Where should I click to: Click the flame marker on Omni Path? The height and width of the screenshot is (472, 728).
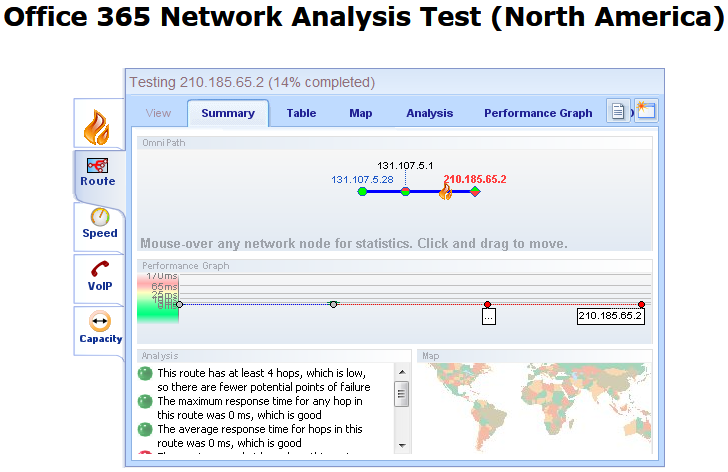[x=445, y=191]
